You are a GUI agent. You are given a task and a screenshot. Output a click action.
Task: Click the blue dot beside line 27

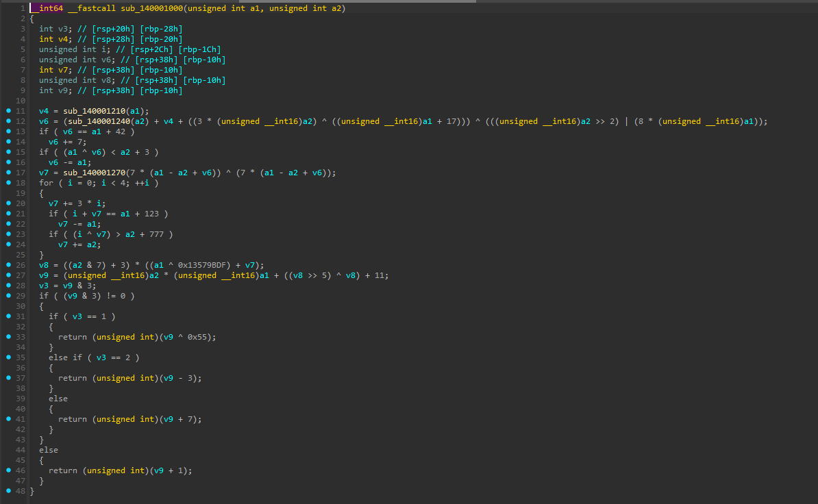(8, 275)
